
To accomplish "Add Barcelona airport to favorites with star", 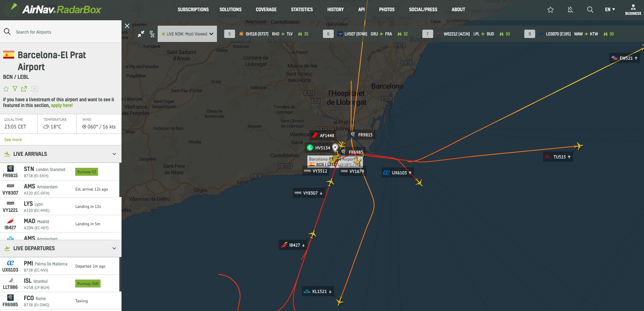I will click(x=6, y=89).
